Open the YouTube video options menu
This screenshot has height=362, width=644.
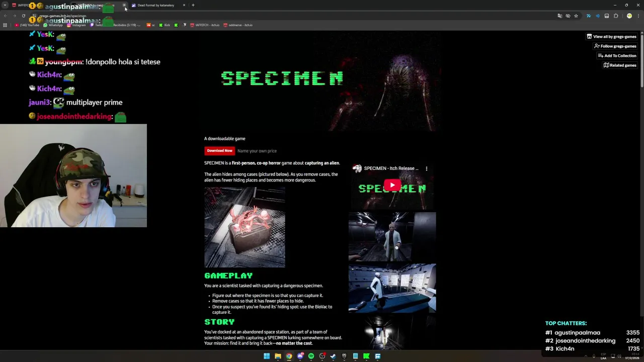point(426,168)
